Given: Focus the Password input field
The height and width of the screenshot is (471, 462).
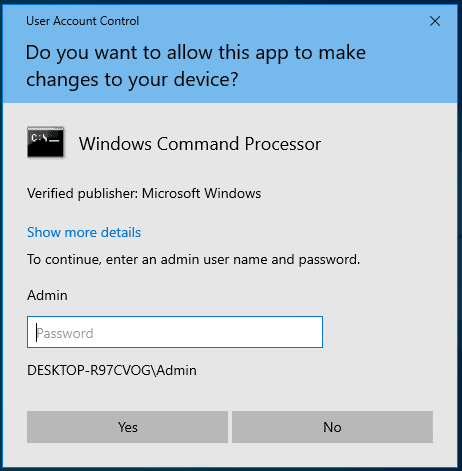Looking at the screenshot, I should pos(175,332).
